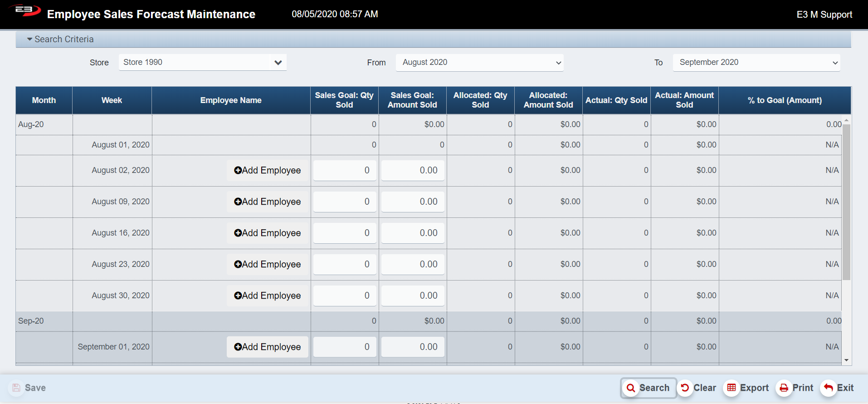Open the To month dropdown

click(756, 63)
